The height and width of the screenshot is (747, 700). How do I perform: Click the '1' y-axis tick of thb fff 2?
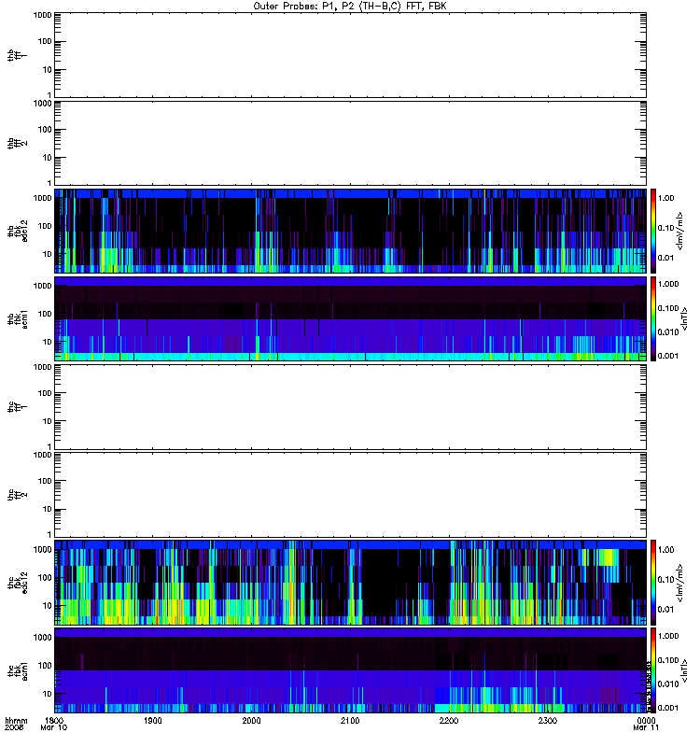(49, 183)
